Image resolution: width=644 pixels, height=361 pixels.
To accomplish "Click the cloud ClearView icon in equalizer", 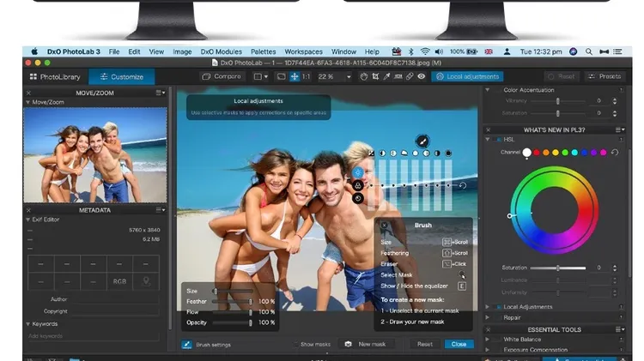I will 404,153.
